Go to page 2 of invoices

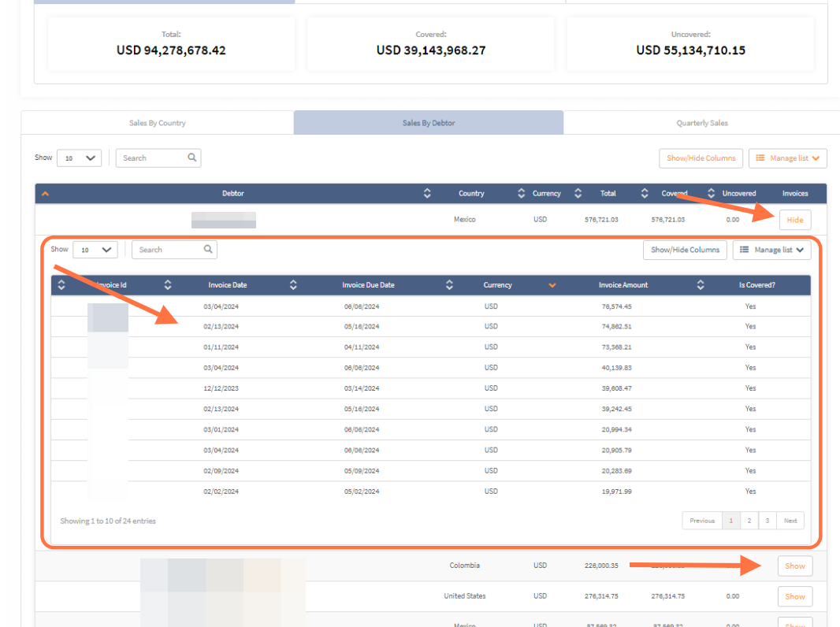[x=749, y=521]
